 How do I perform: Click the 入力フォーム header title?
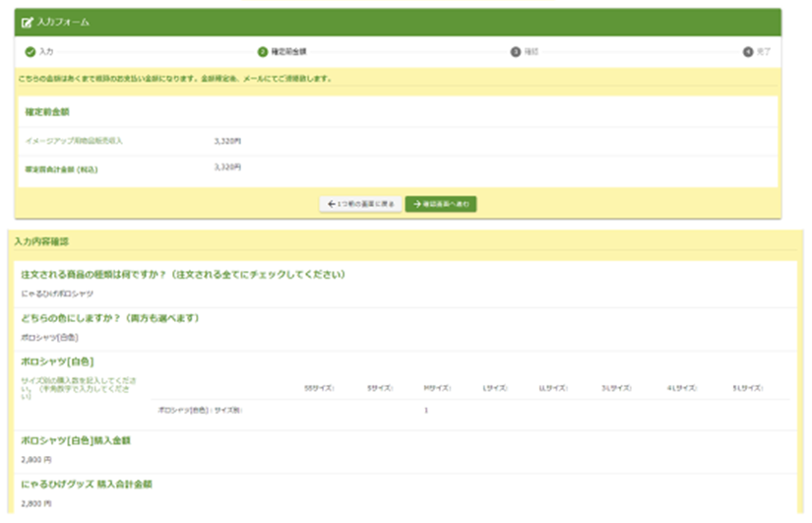63,23
